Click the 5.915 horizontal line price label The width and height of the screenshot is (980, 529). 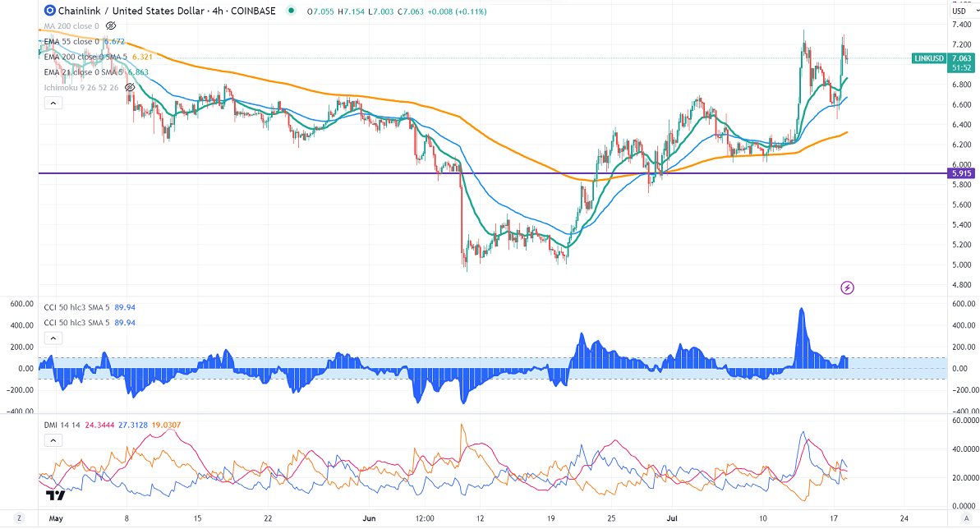coord(961,173)
